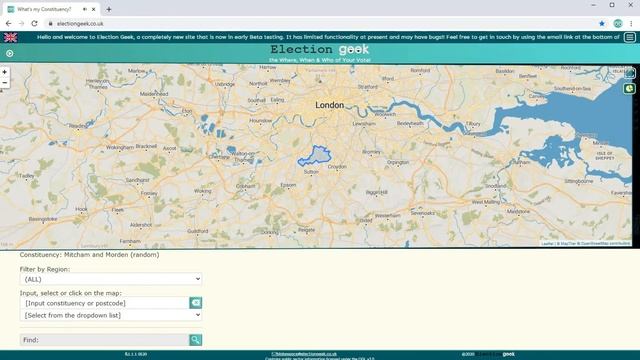Reload the browser page
Viewport: 640px width, 360px height.
(x=34, y=24)
